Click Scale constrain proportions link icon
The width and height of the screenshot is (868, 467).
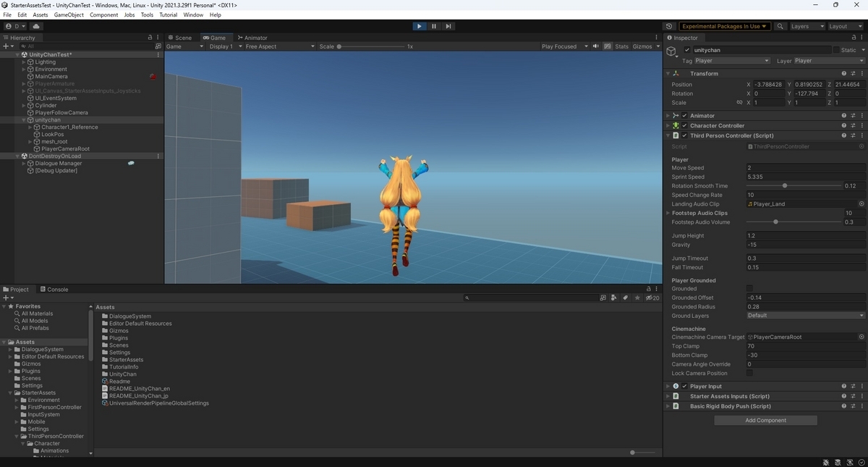click(739, 103)
